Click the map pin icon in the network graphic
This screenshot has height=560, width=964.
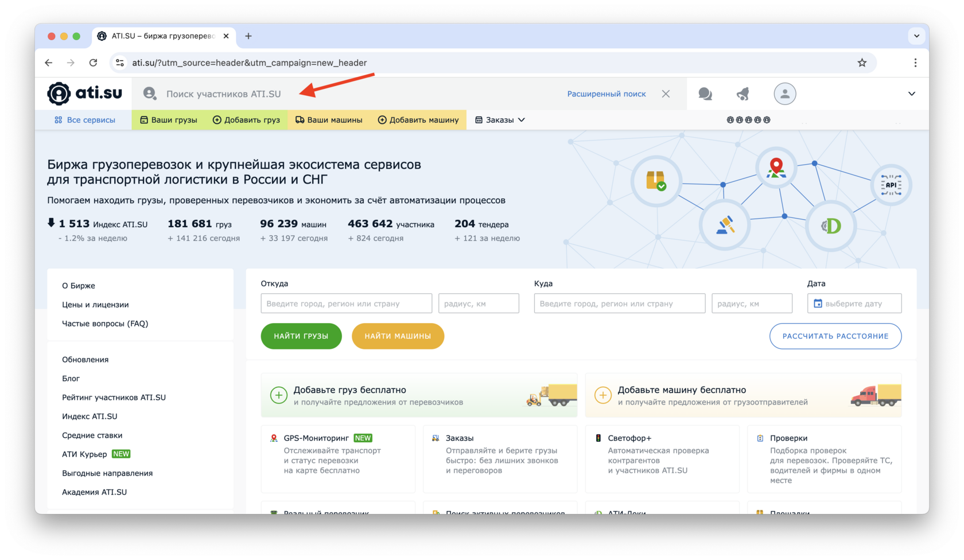pyautogui.click(x=776, y=168)
